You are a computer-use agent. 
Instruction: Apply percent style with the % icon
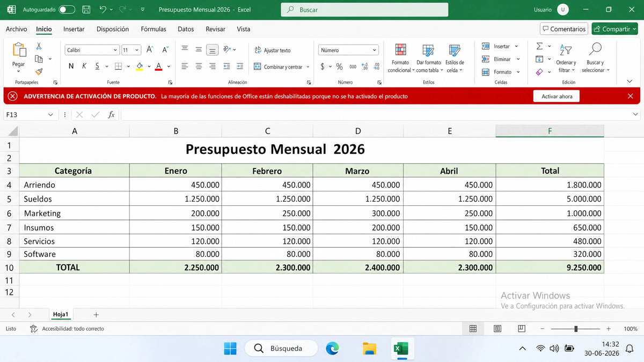click(339, 67)
